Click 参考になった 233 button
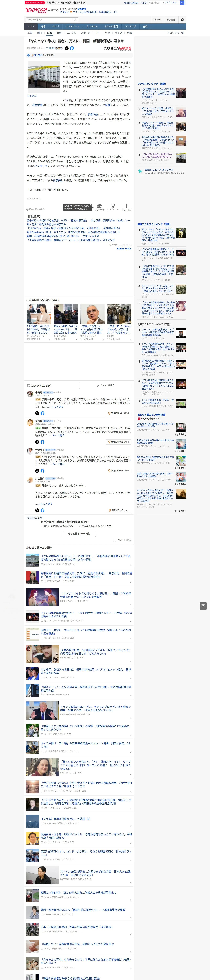This screenshot has width=210, height=980. [119, 511]
